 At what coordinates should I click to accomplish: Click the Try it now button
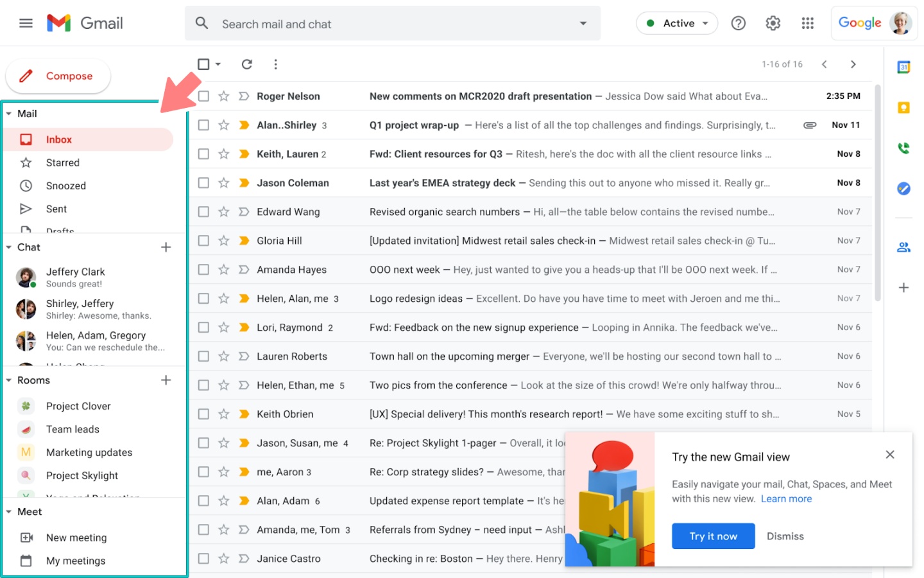[x=714, y=536]
